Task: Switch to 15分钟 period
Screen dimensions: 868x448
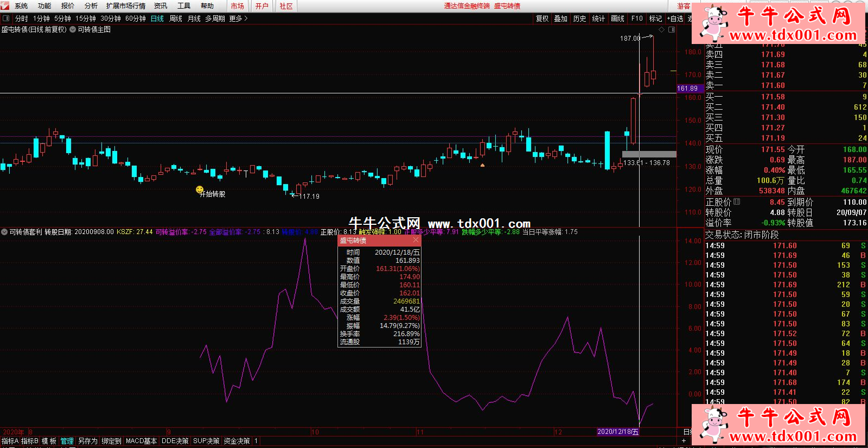Action: coord(86,18)
